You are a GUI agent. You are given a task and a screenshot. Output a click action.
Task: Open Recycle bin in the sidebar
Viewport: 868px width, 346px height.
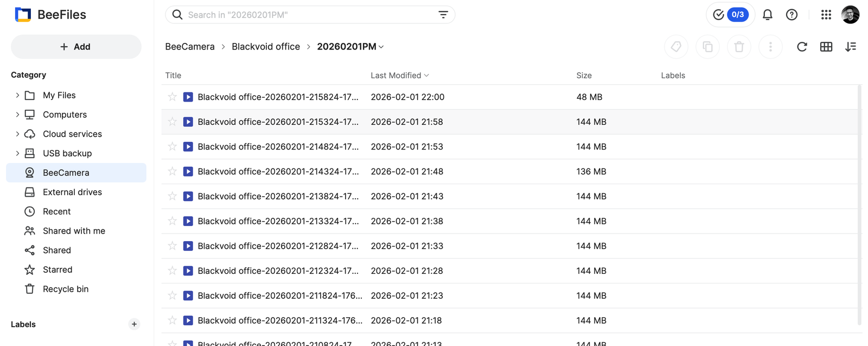(x=65, y=289)
